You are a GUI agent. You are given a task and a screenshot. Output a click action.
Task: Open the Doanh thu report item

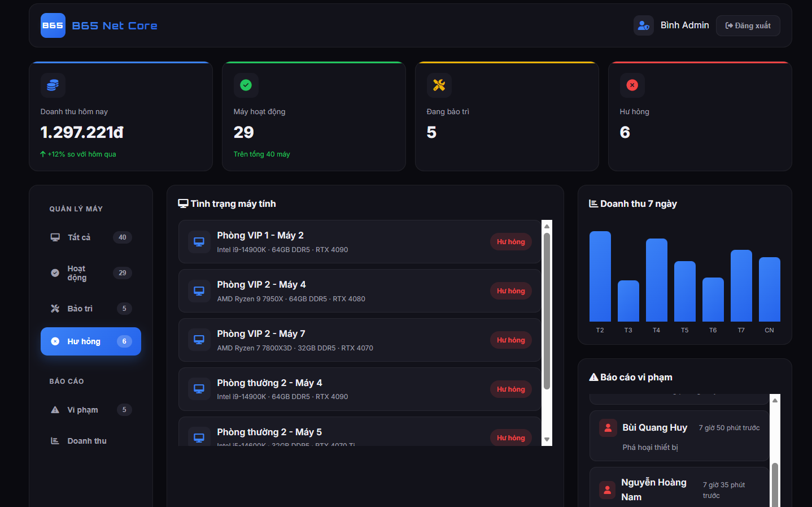[x=90, y=441]
